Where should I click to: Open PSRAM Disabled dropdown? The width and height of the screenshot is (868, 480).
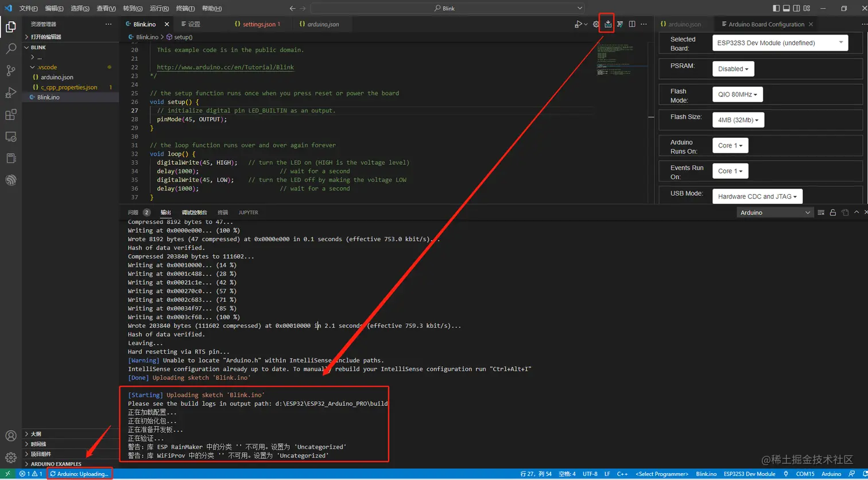pyautogui.click(x=733, y=69)
